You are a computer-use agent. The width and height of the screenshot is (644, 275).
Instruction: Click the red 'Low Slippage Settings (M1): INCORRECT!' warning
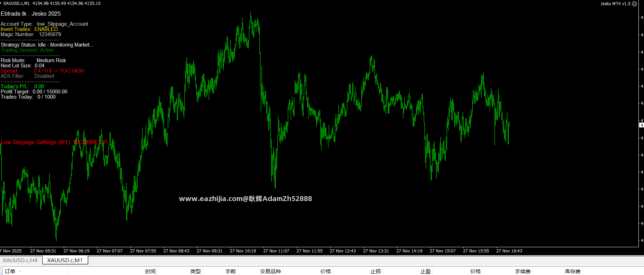point(54,142)
